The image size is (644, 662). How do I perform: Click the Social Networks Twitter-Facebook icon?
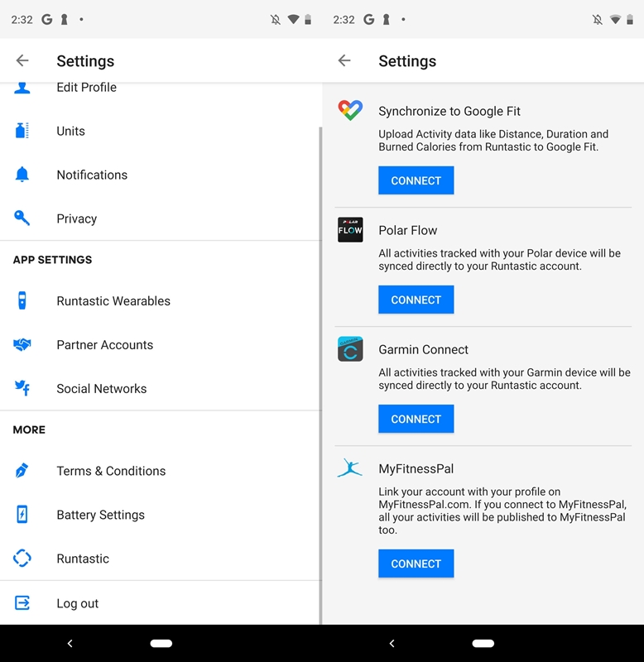click(22, 388)
